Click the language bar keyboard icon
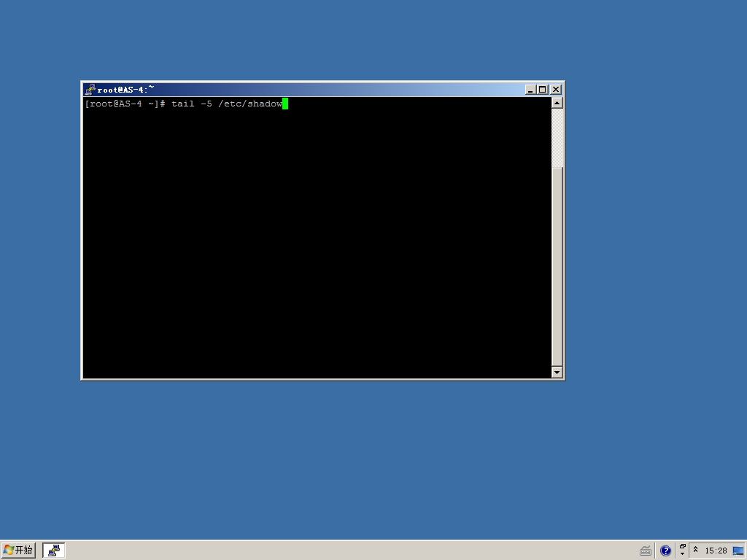747x560 pixels. point(646,551)
